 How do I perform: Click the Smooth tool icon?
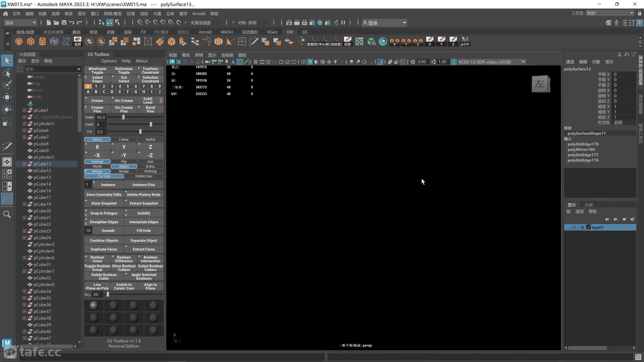coord(107,230)
